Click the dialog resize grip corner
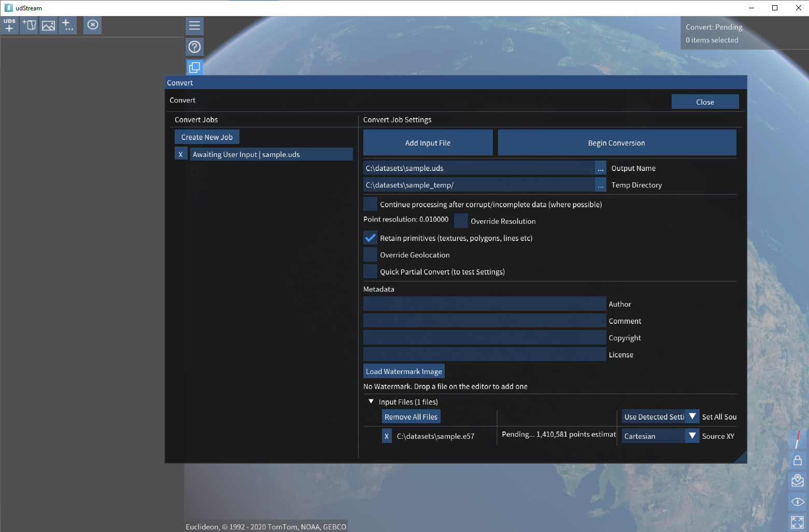Image resolution: width=809 pixels, height=532 pixels. click(x=742, y=457)
